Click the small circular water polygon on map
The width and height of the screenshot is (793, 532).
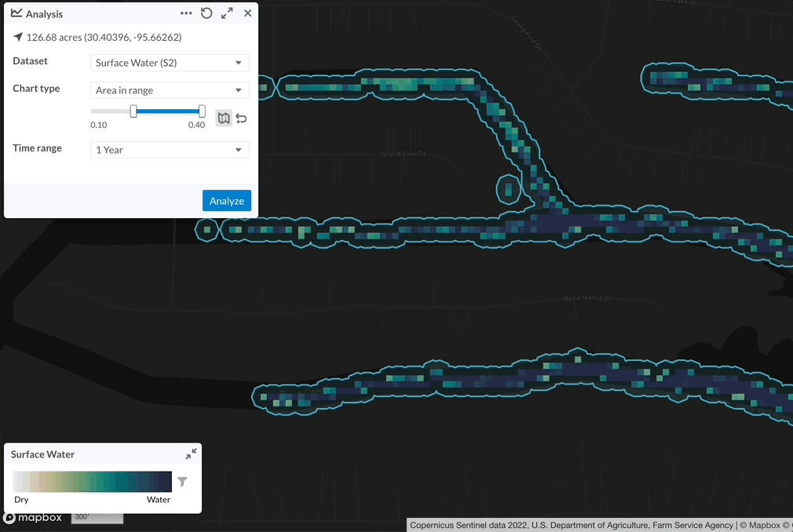(508, 189)
